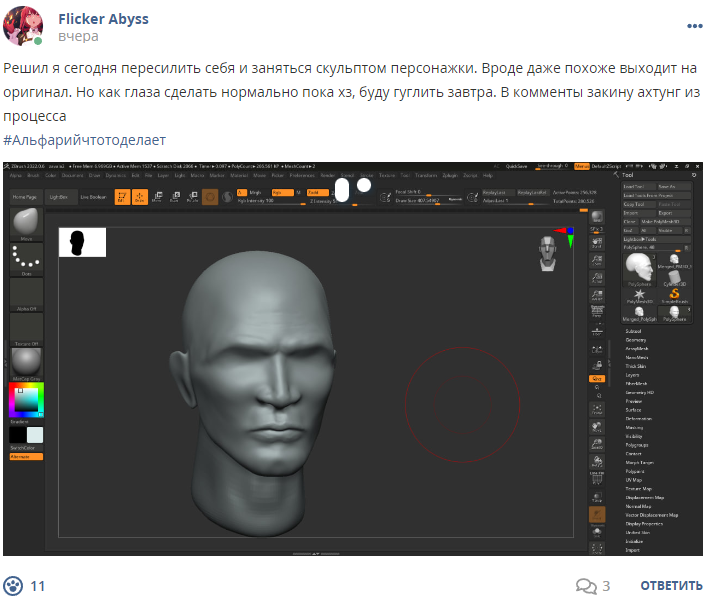Expand the Geometry section in Tool panel
The height and width of the screenshot is (606, 715).
[636, 340]
